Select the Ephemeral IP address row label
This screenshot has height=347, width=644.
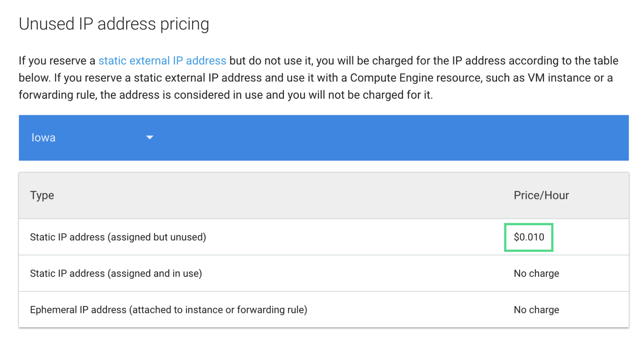(168, 310)
